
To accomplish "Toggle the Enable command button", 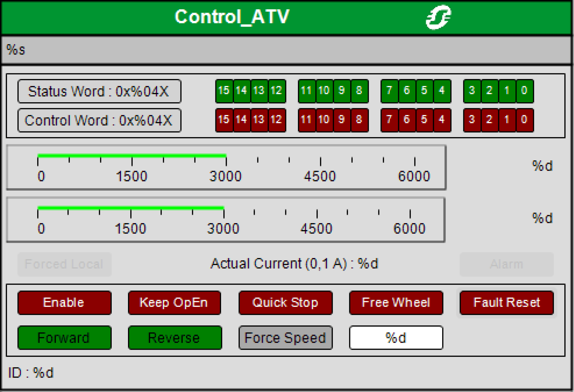I will tap(64, 303).
